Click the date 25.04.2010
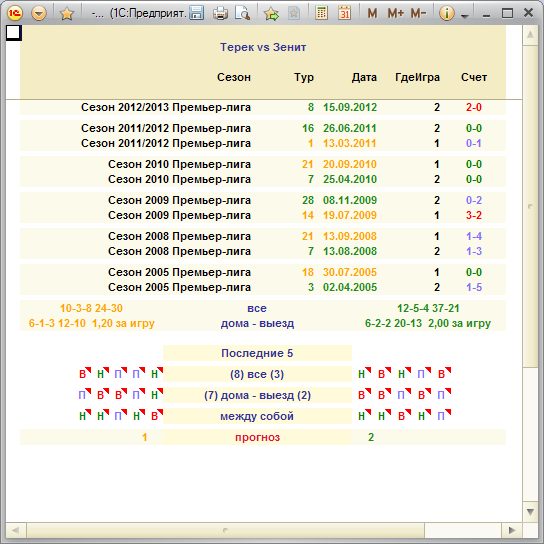 coord(350,179)
